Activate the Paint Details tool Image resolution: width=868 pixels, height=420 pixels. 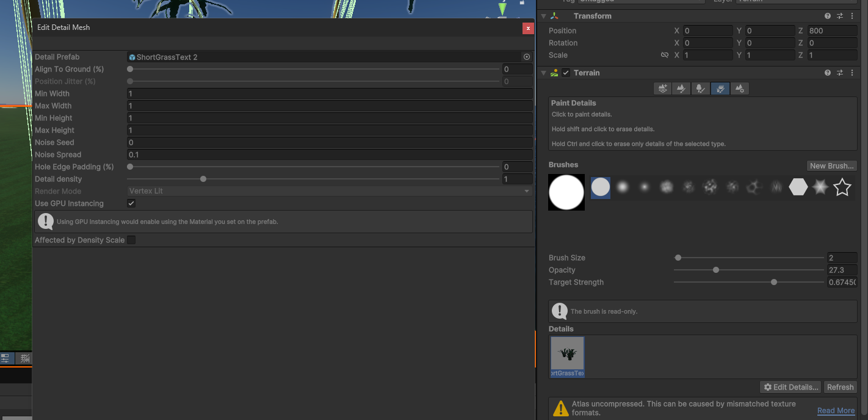(720, 89)
